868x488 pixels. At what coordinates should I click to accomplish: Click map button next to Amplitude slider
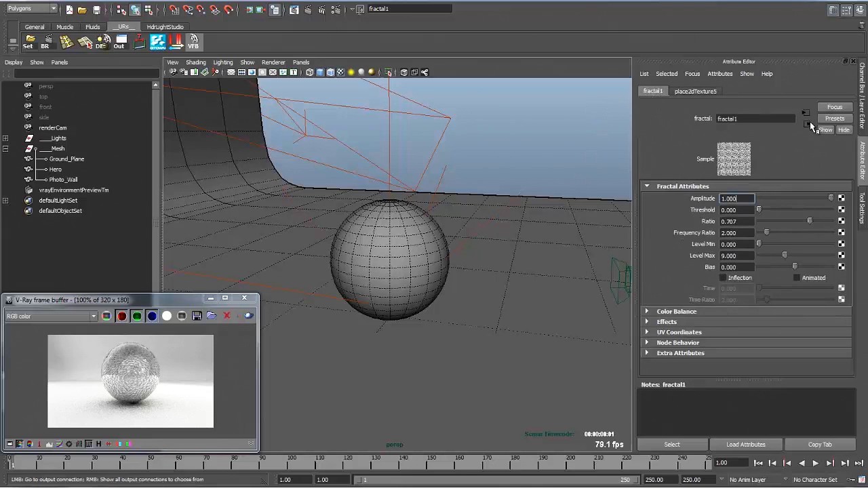842,199
